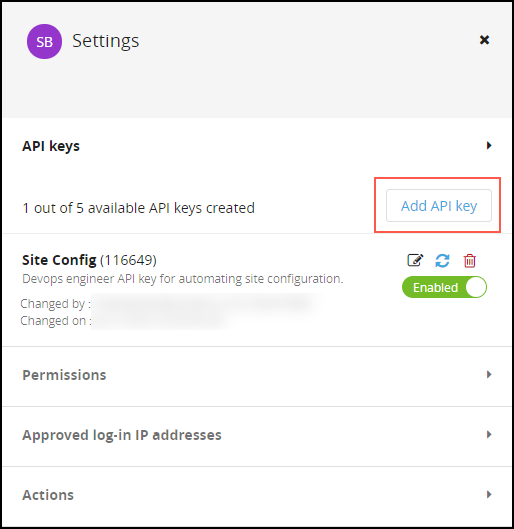
Task: Open the API keys section heading
Action: pos(51,146)
